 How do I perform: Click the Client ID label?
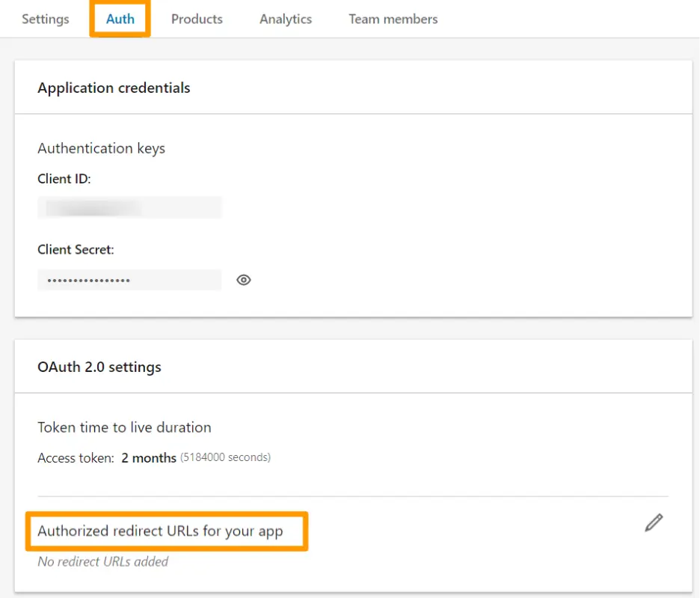pyautogui.click(x=64, y=179)
